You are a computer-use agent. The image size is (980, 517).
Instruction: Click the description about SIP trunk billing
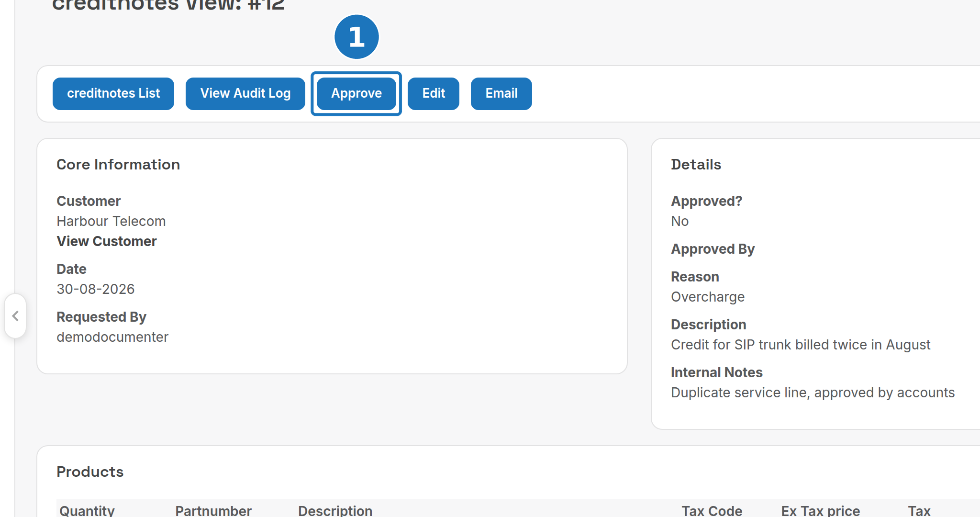(801, 345)
